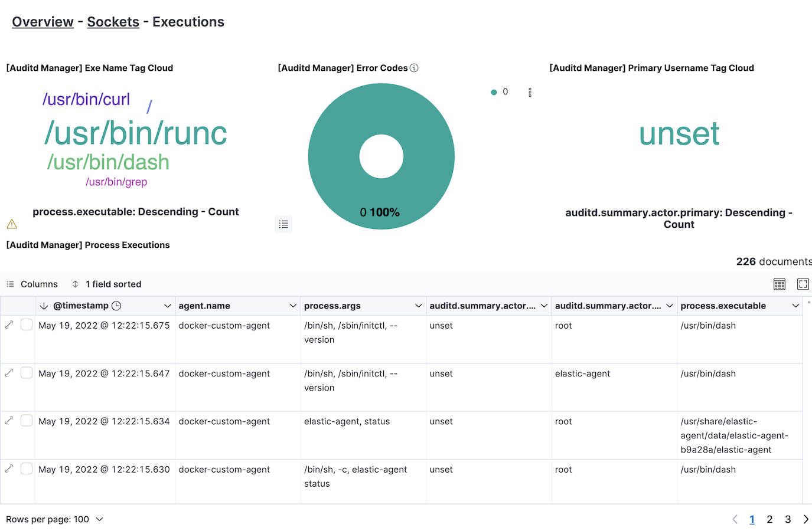Enter fullscreen mode for the documents table
Image resolution: width=812 pixels, height=531 pixels.
pos(803,284)
